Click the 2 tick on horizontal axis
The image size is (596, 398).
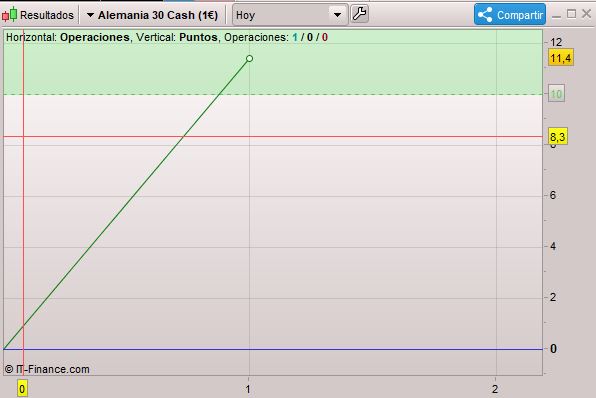495,389
